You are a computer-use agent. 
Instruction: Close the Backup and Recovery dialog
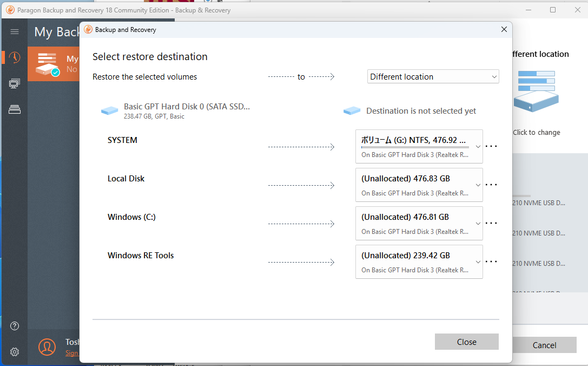[504, 29]
